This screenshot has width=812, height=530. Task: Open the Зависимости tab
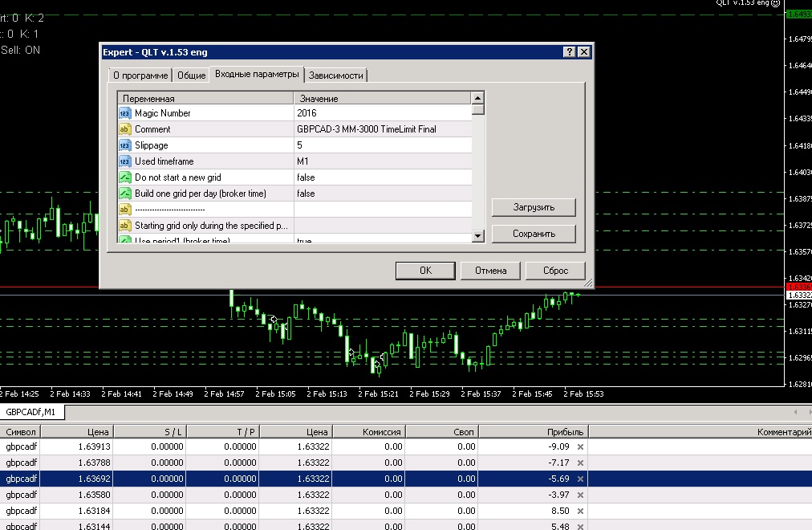click(335, 75)
